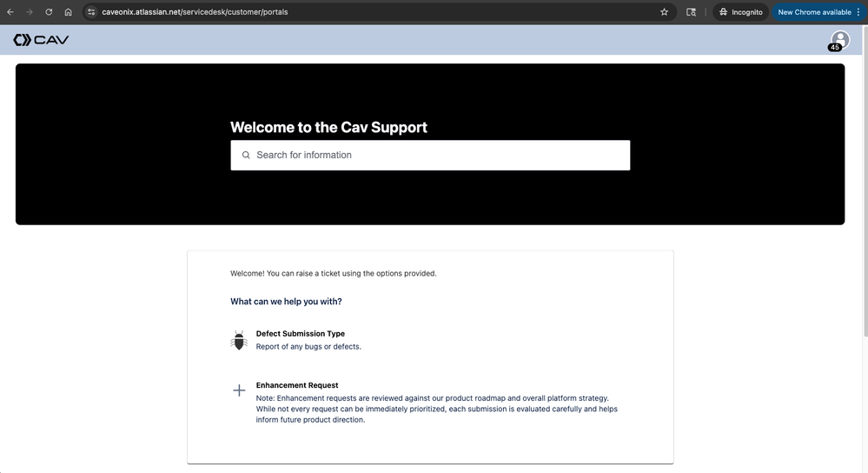Screen dimensions: 868x473
Task: Click the browser back arrow
Action: [x=10, y=11]
